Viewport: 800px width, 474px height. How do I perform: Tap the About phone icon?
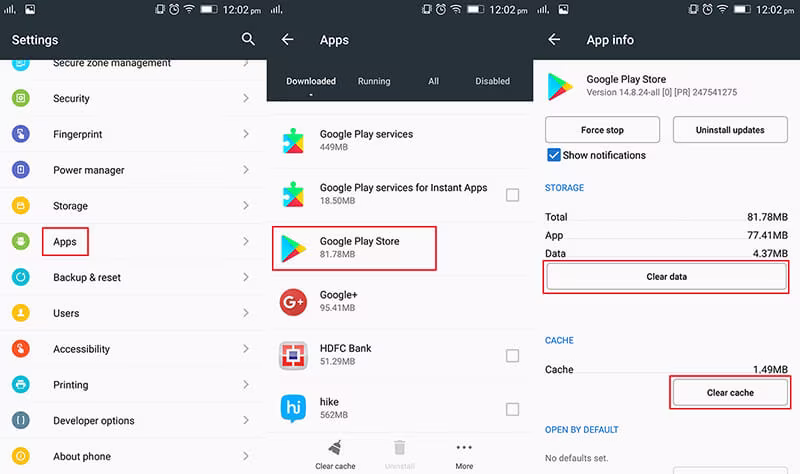pyautogui.click(x=21, y=456)
